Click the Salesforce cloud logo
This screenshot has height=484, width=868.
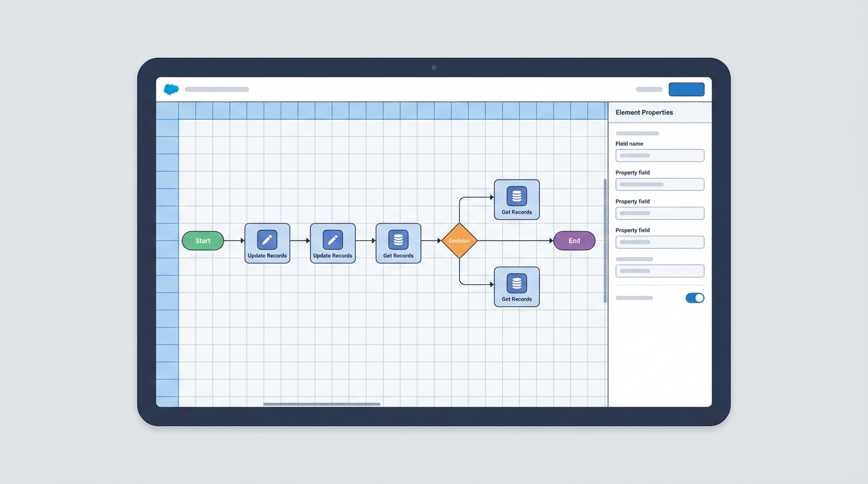click(170, 89)
